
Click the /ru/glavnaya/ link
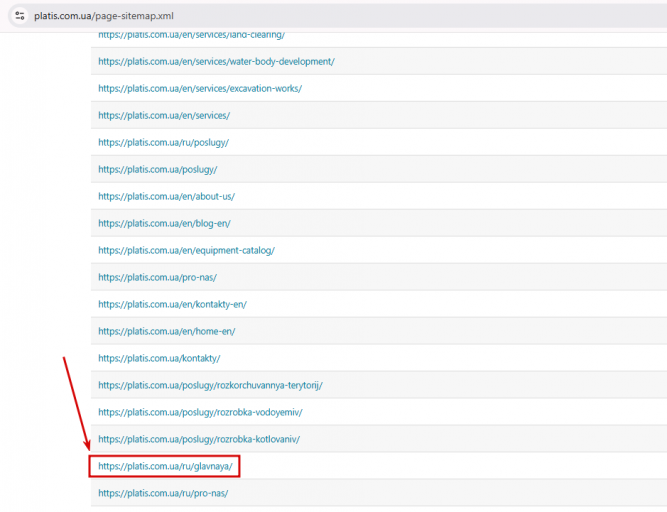[165, 466]
